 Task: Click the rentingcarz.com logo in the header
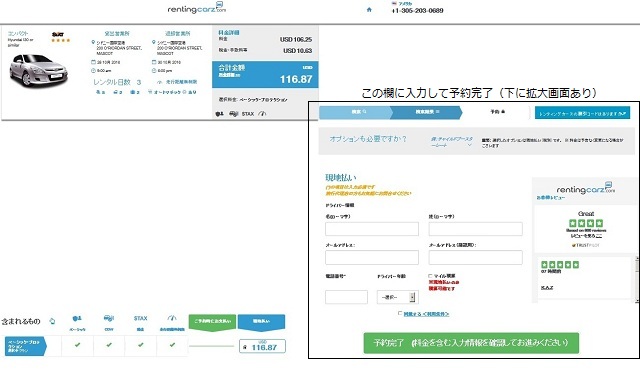pyautogui.click(x=197, y=8)
